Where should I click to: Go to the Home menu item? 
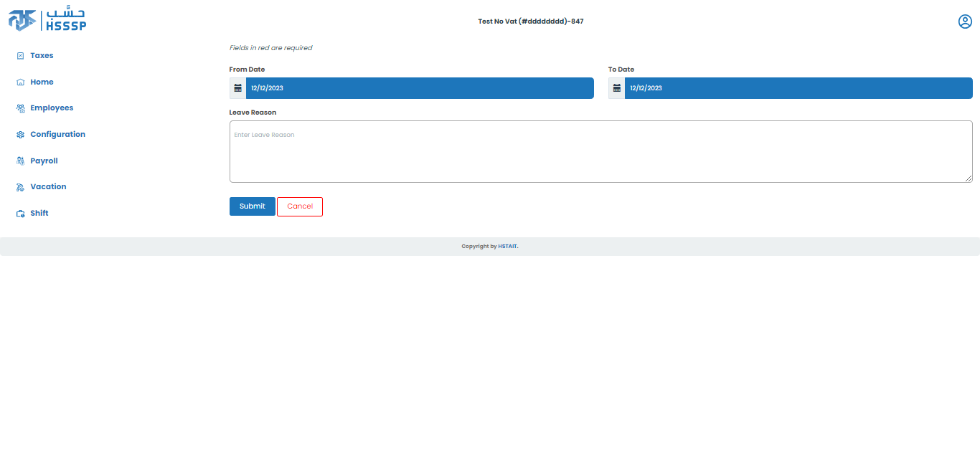pos(42,82)
